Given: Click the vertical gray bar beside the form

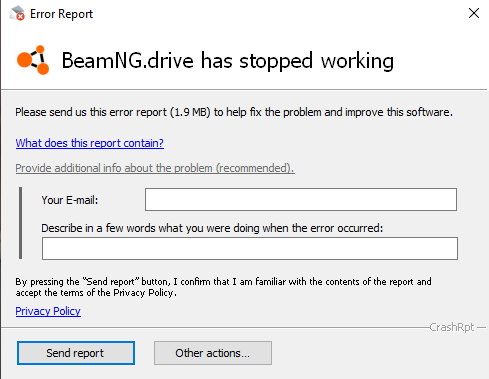Looking at the screenshot, I should (x=21, y=223).
